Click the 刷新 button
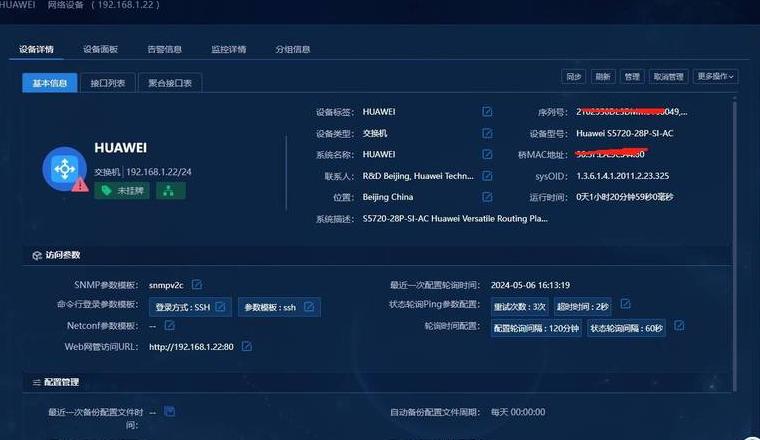This screenshot has width=760, height=440. pyautogui.click(x=603, y=77)
